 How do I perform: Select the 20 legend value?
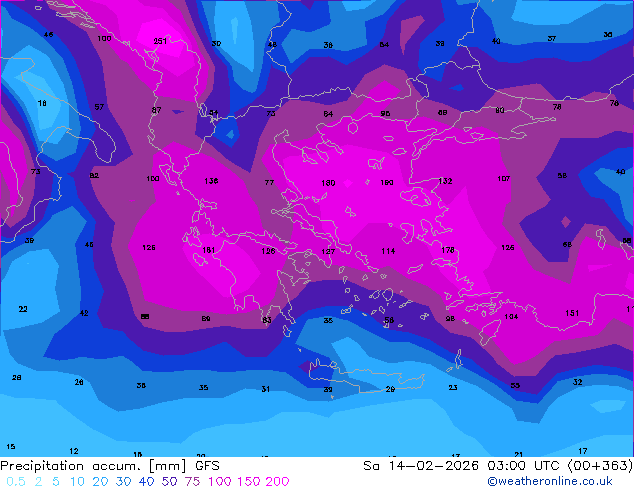pyautogui.click(x=100, y=481)
